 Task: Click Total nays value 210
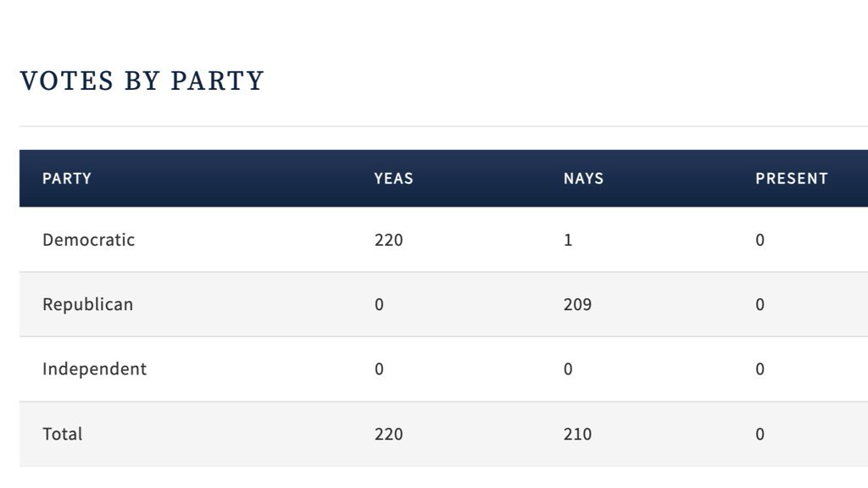[577, 434]
